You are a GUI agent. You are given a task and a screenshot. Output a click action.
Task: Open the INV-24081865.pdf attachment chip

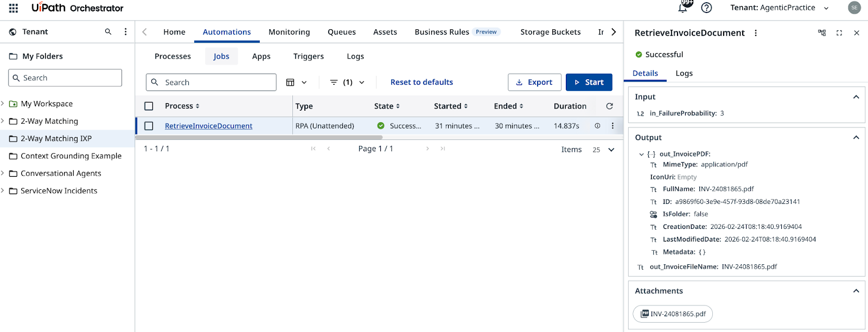(673, 314)
